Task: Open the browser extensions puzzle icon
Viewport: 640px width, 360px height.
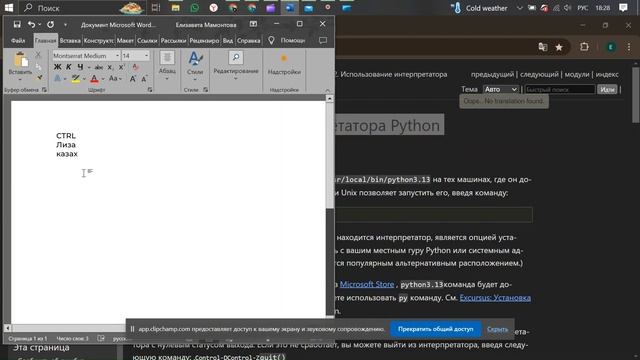Action: point(584,47)
